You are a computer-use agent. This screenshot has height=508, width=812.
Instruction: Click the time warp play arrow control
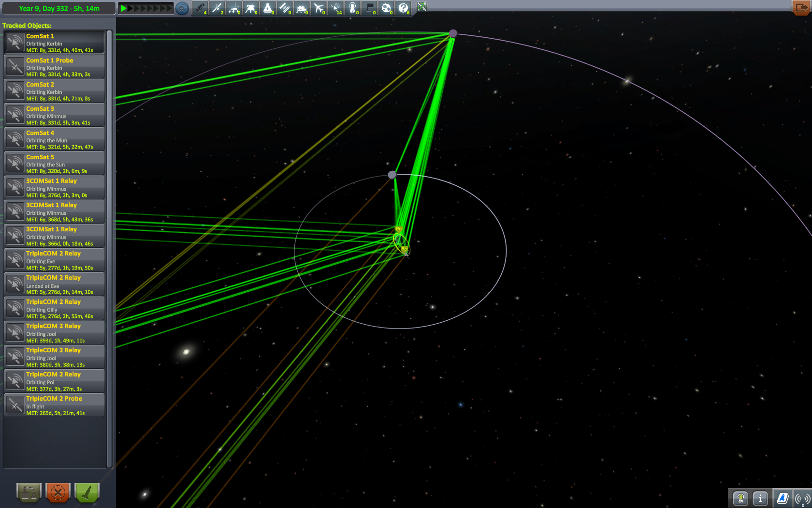[124, 8]
